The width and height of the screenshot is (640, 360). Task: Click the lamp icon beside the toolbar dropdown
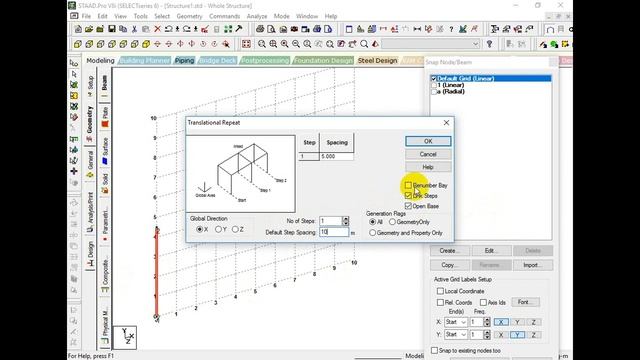pos(489,44)
